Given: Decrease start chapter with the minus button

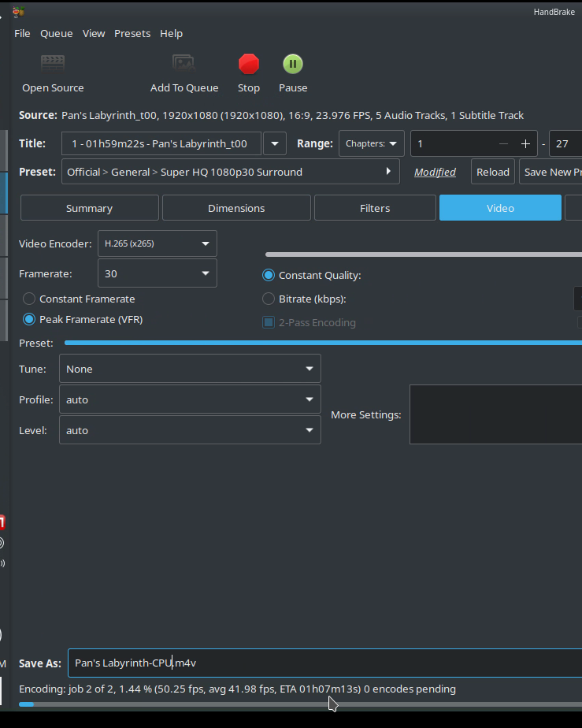Looking at the screenshot, I should 503,144.
